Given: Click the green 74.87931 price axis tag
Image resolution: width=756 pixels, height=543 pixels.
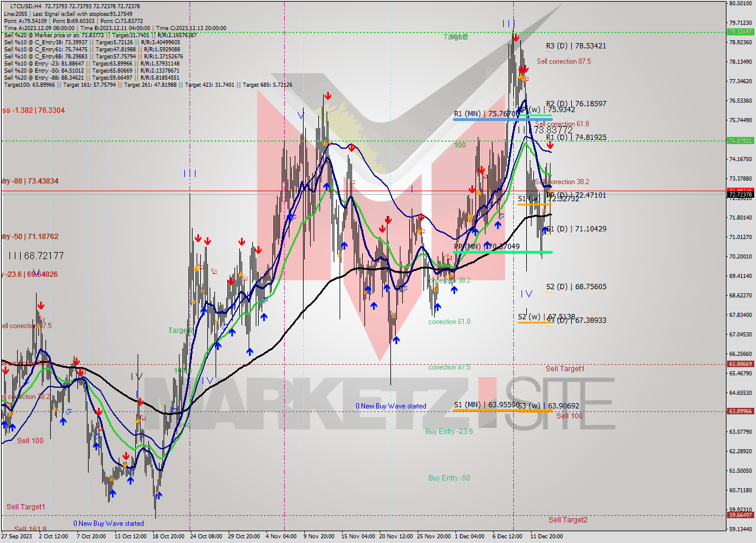Looking at the screenshot, I should pyautogui.click(x=740, y=140).
